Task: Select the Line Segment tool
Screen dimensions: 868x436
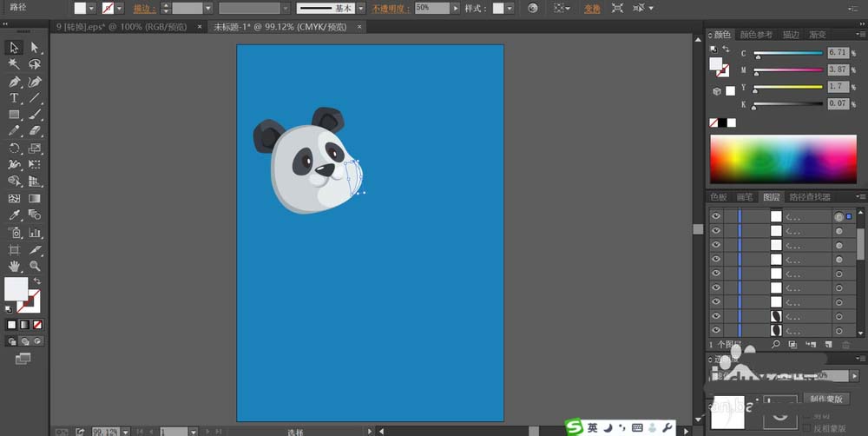Action: (x=35, y=99)
